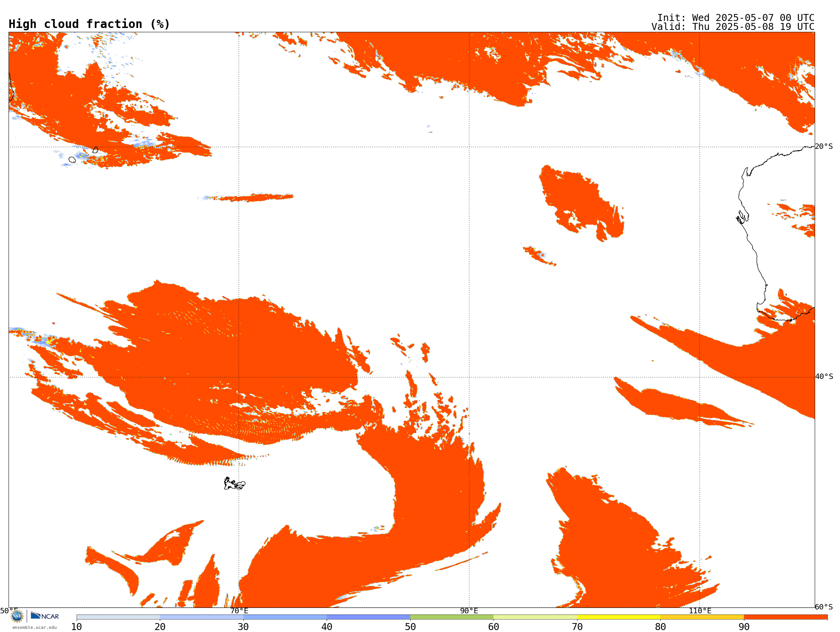Click the 70-80 bright yellow colorbar segment

[619, 617]
